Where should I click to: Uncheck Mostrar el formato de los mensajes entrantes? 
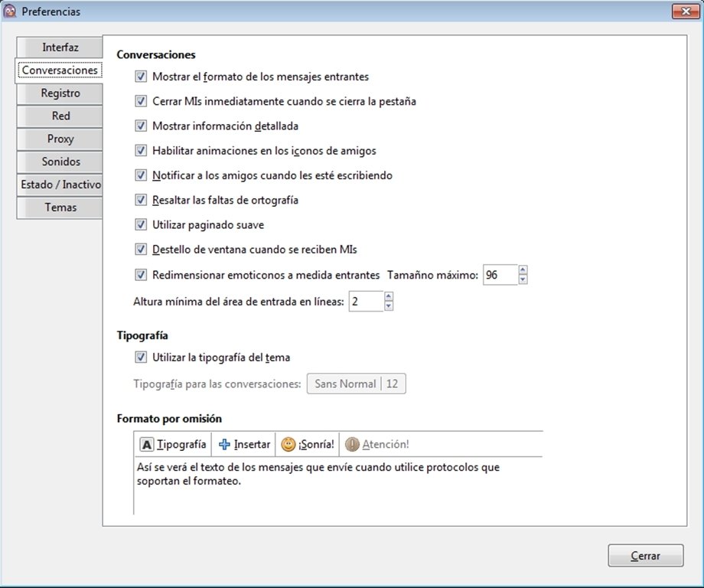141,77
